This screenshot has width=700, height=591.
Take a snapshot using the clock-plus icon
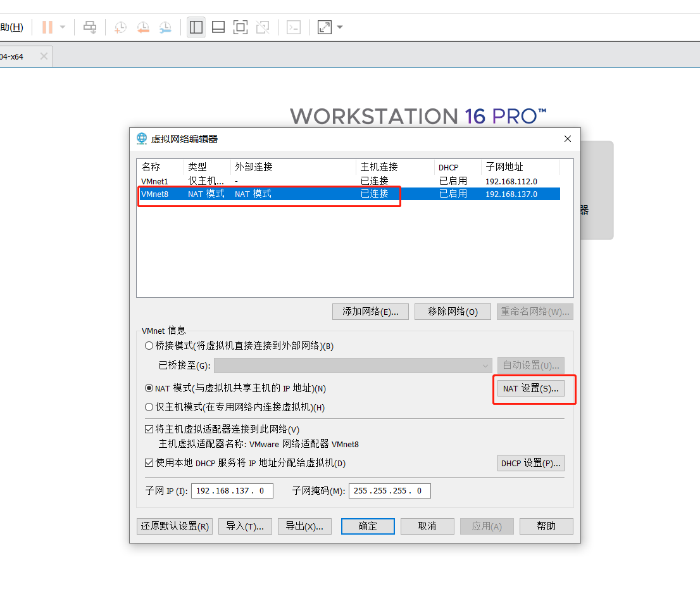point(120,27)
